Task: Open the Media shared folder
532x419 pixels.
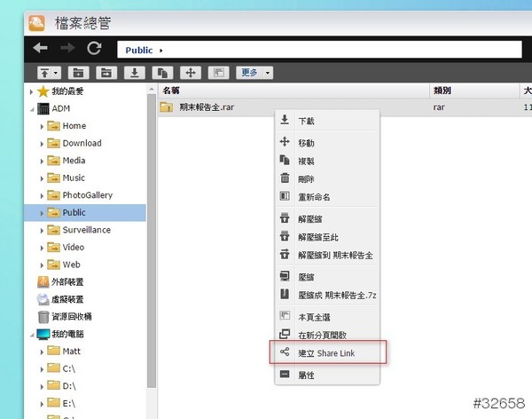Action: point(66,161)
